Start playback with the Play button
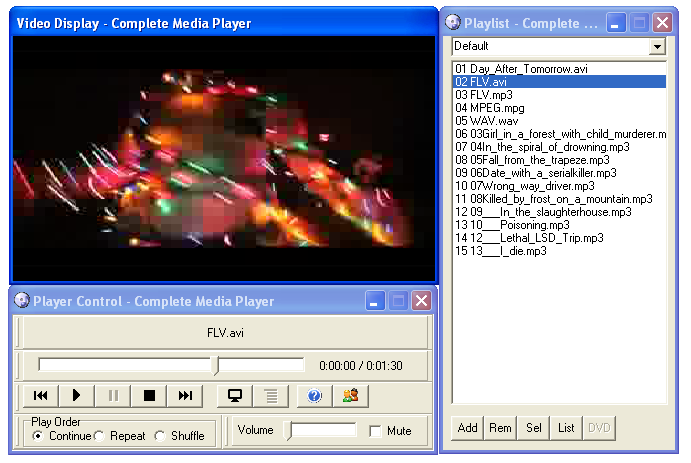 tap(76, 396)
